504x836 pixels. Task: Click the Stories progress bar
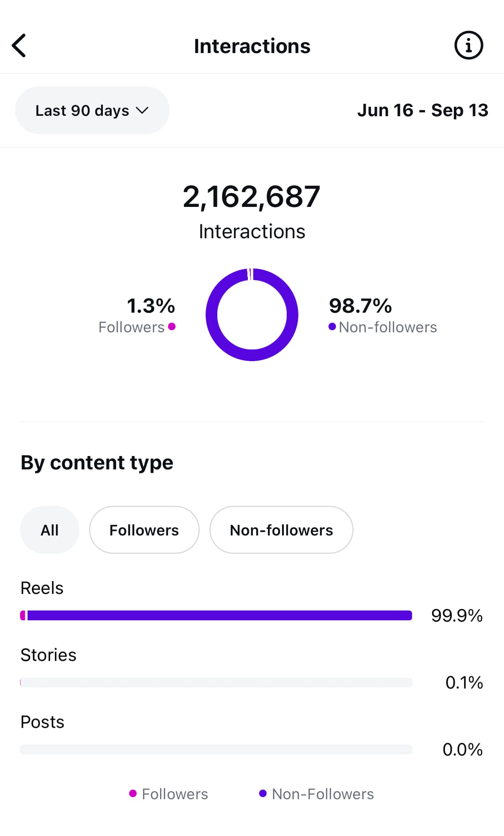click(216, 683)
